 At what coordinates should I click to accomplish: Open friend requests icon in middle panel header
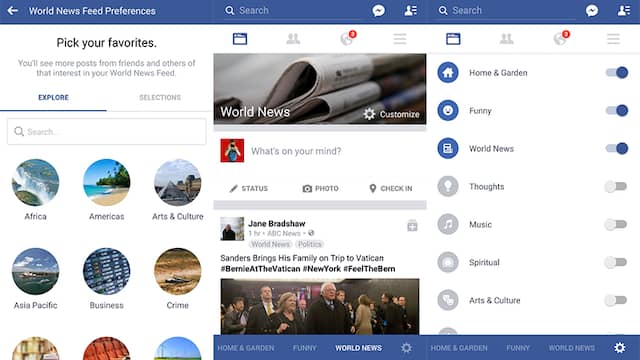coord(411,11)
